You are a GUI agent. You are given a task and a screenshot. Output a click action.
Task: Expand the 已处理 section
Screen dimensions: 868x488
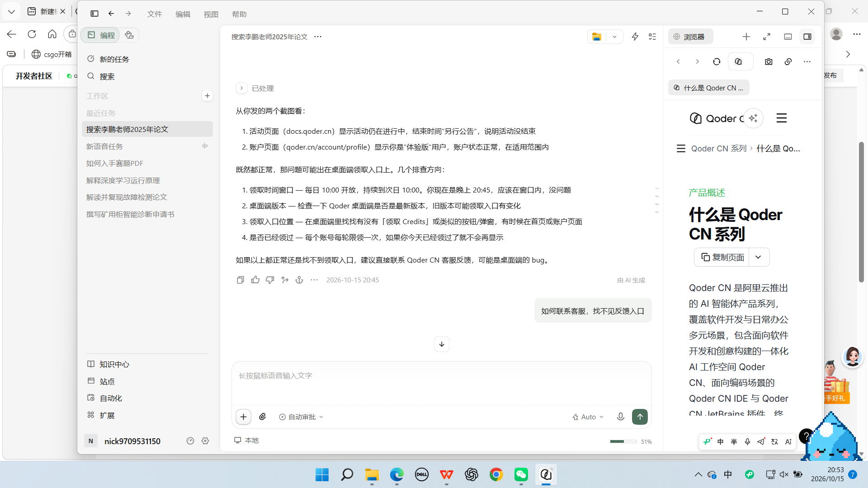[x=241, y=88]
